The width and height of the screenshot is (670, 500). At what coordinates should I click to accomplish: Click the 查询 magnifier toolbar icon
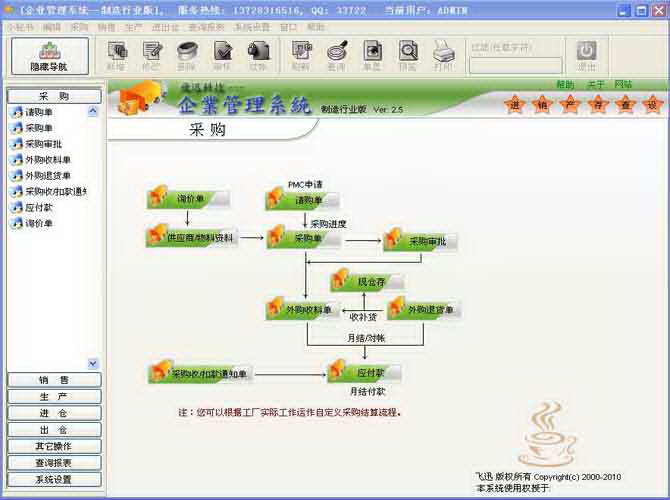coord(337,56)
